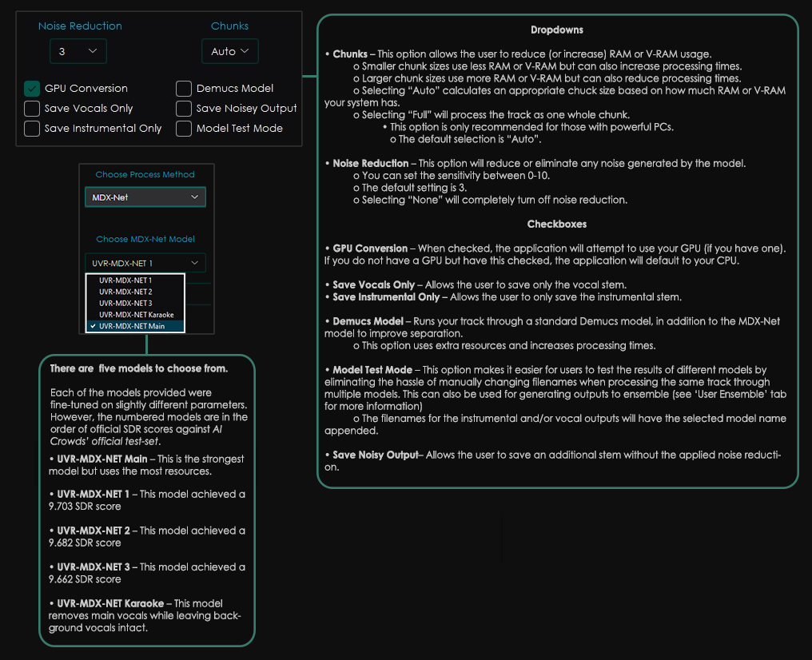Expand the UVR-MDX-NET 1 model combo box

click(145, 263)
